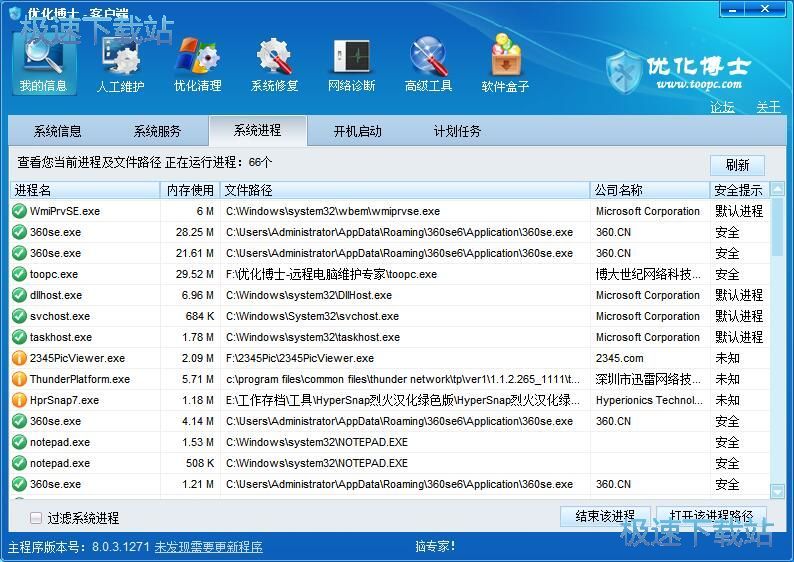The width and height of the screenshot is (794, 562).
Task: Click the process list scrollbar thumb
Action: tap(777, 226)
